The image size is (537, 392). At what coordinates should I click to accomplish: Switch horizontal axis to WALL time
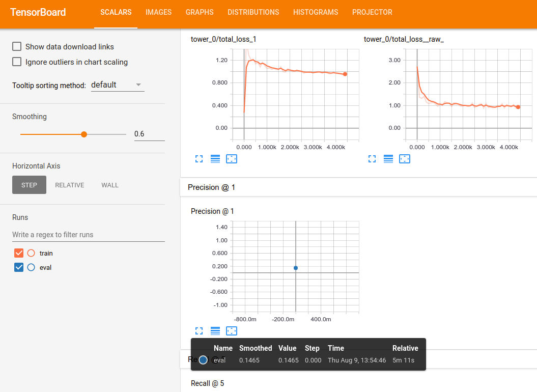[x=109, y=185]
